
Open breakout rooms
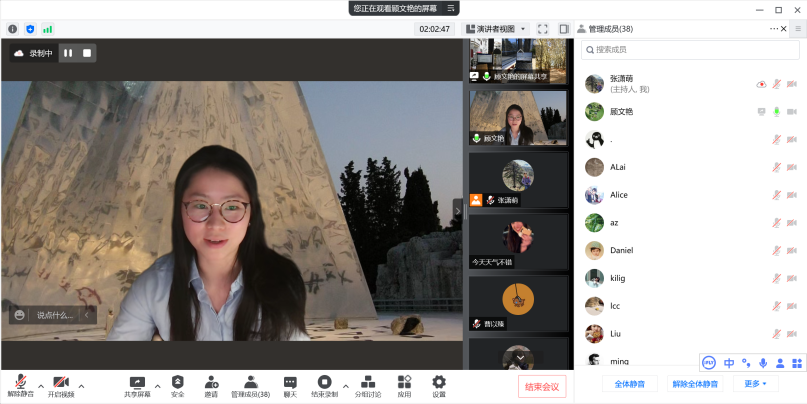tap(368, 383)
